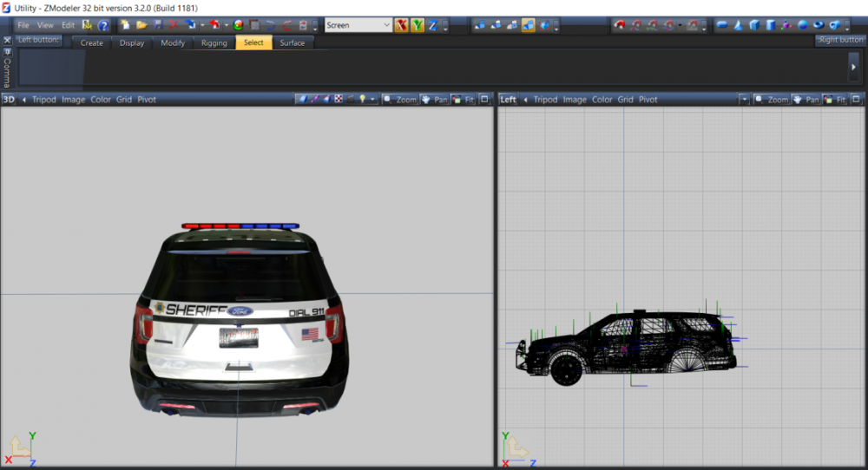Expand the import arrow dropdown
The width and height of the screenshot is (868, 470).
coord(202,25)
